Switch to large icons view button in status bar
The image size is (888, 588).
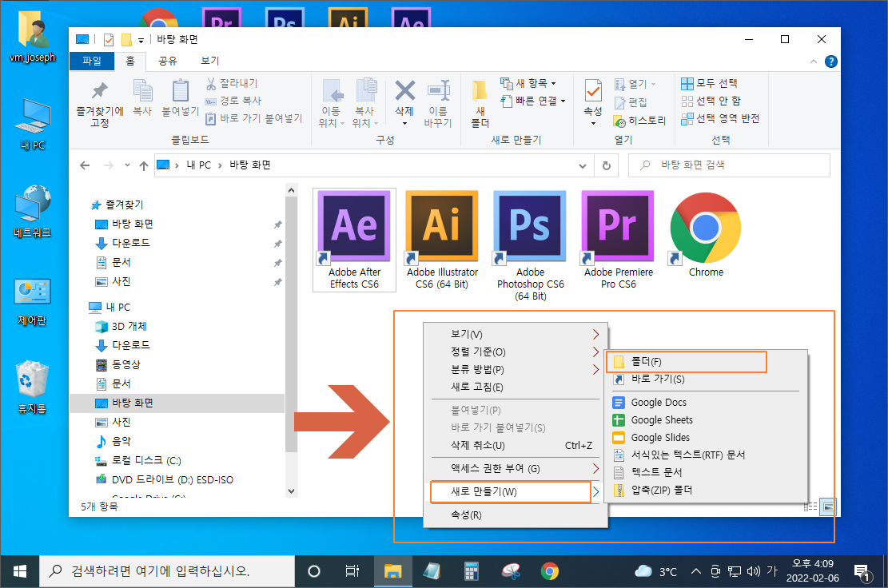[829, 507]
